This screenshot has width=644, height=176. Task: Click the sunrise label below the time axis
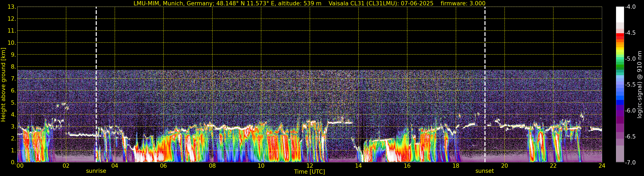(96, 171)
